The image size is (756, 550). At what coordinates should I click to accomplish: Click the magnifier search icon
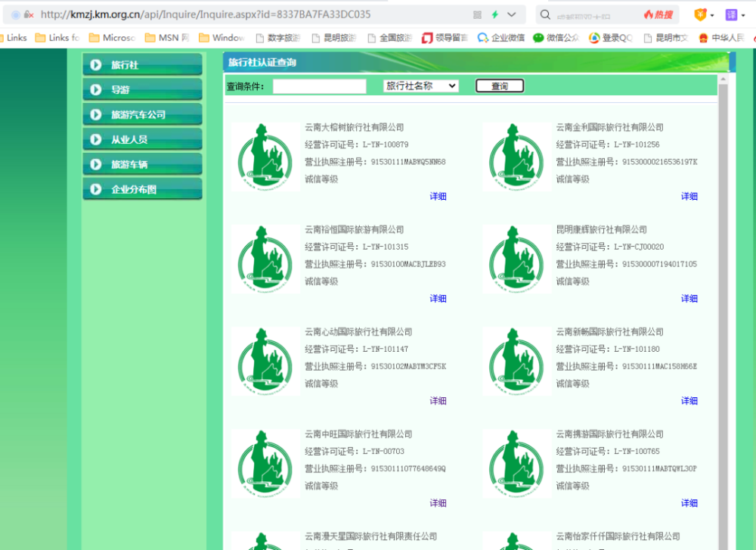point(545,14)
